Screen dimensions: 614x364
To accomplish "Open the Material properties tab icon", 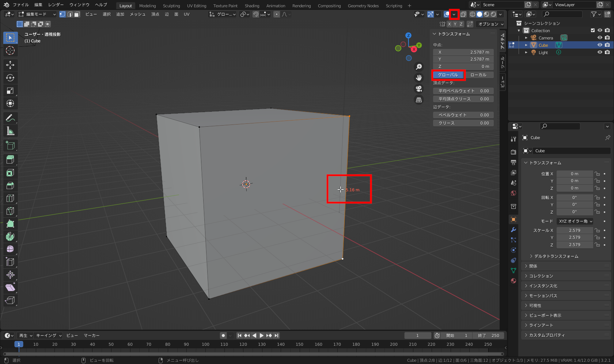I will [513, 281].
